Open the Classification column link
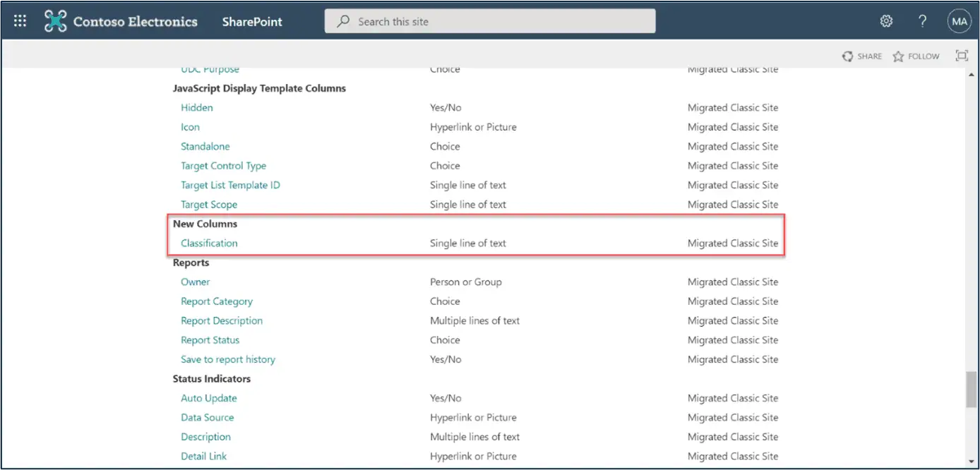This screenshot has height=470, width=980. pos(209,243)
